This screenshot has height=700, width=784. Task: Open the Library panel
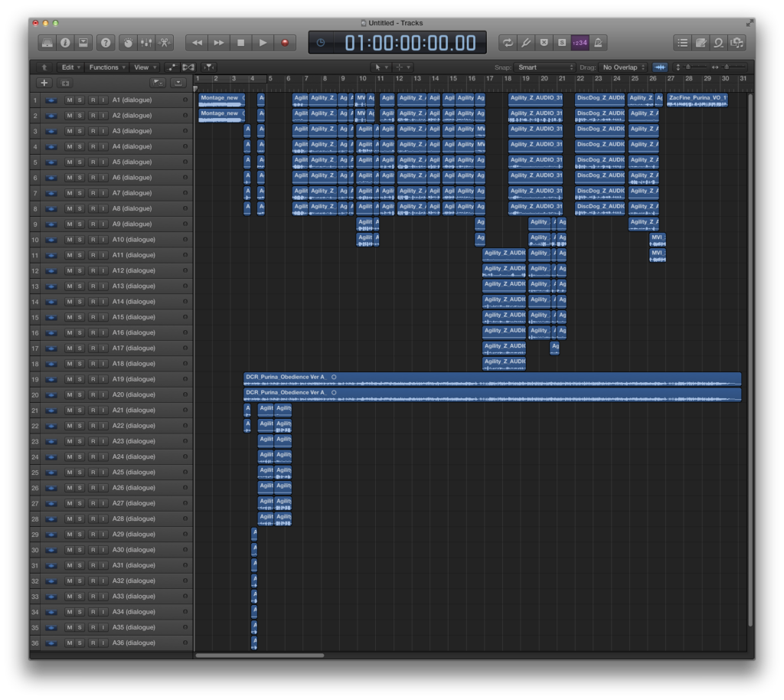47,43
